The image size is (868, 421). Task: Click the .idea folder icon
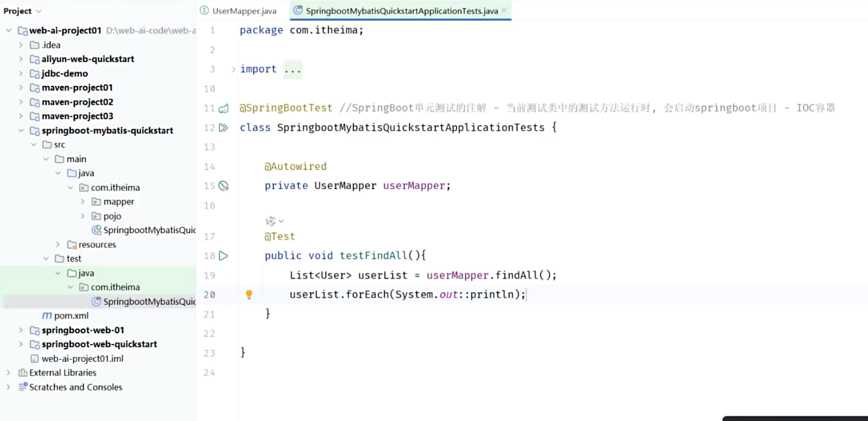(x=35, y=45)
